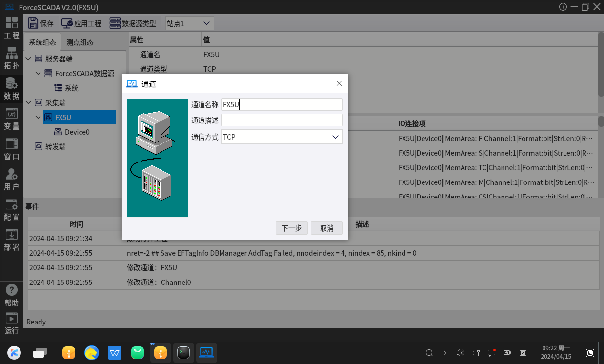
Task: Select the 变量 variables sidebar icon
Action: [x=11, y=119]
